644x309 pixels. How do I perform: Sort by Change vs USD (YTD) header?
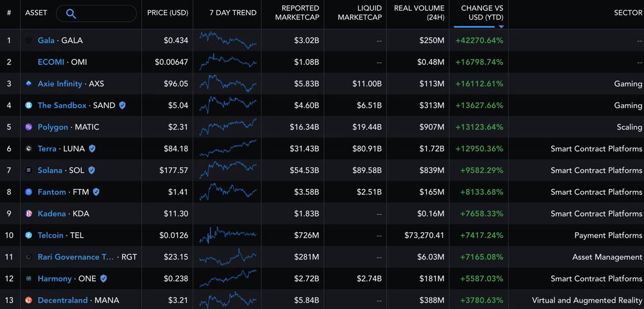tap(482, 13)
